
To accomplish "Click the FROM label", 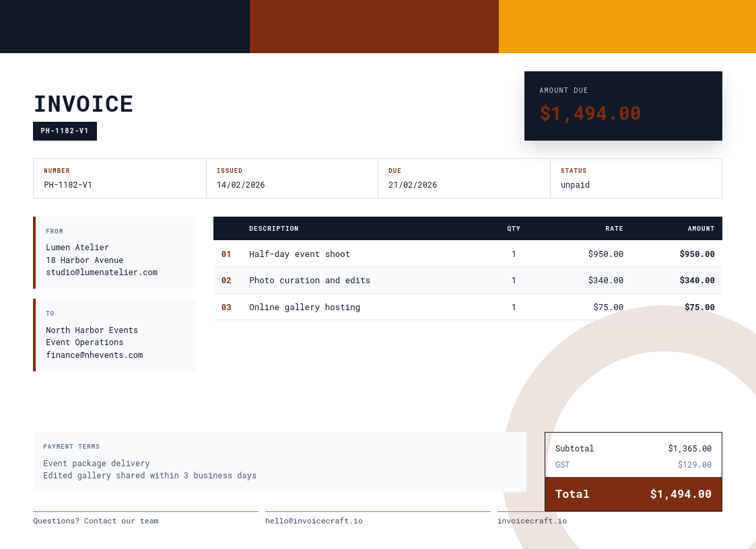I will click(x=55, y=231).
